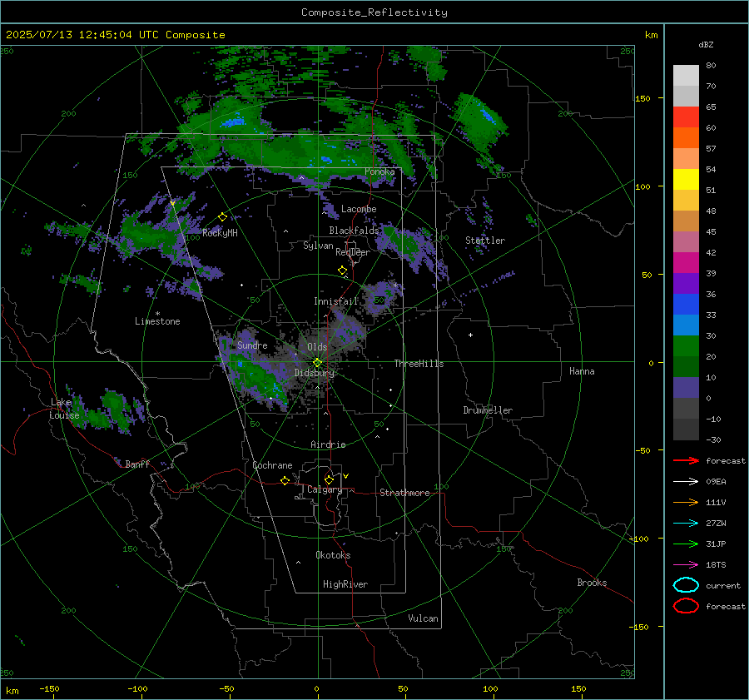Click the Drumheller city label
The height and width of the screenshot is (700, 749).
pyautogui.click(x=488, y=410)
